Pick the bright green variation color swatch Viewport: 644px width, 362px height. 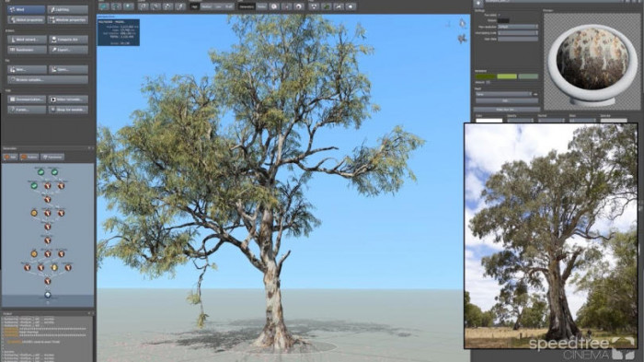click(507, 76)
